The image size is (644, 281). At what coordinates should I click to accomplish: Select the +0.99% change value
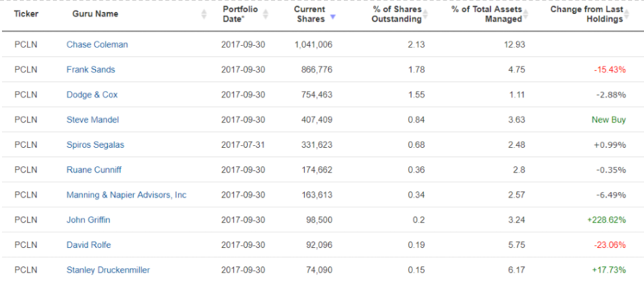611,144
